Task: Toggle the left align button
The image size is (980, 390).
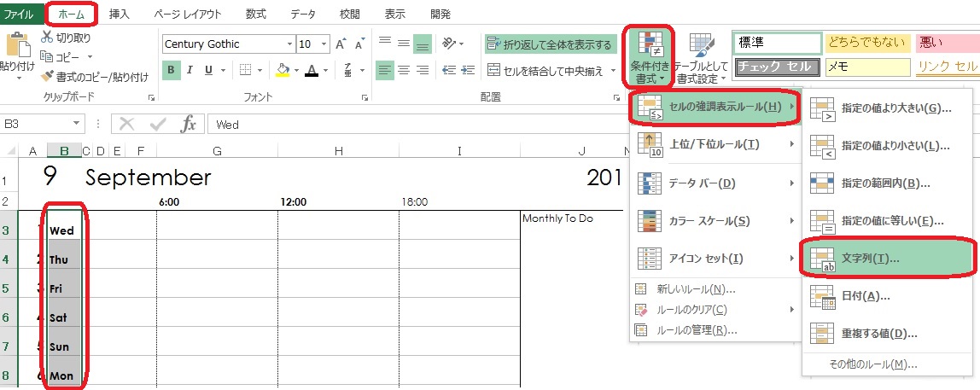Action: click(385, 70)
